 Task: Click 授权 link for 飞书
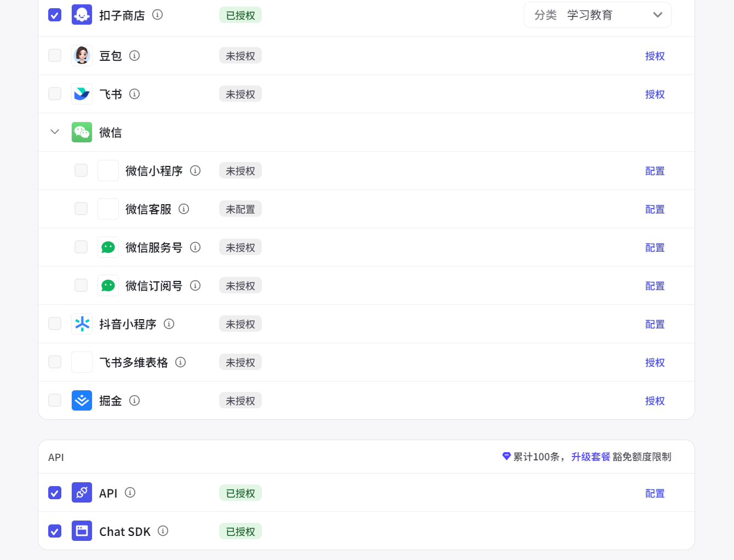point(655,94)
